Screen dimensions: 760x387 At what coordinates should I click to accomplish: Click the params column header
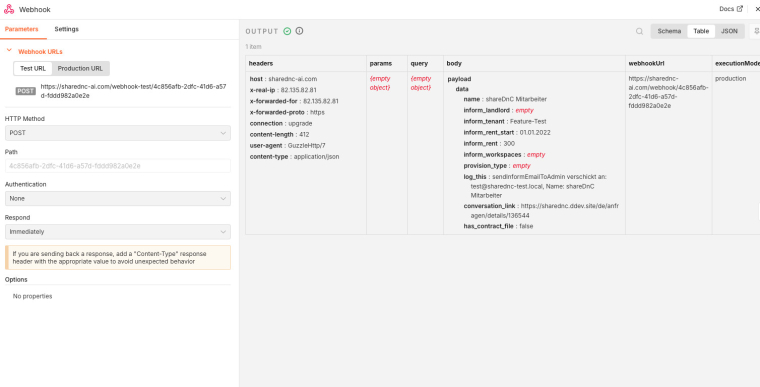387,64
